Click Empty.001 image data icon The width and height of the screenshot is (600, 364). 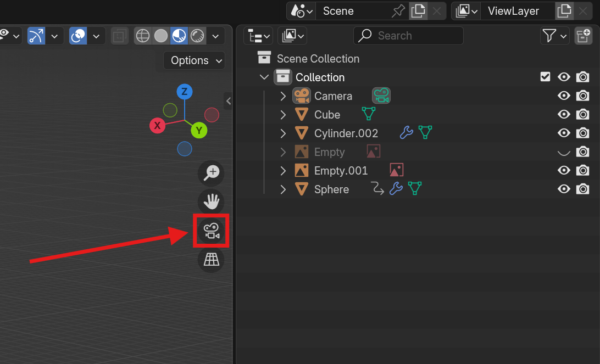pyautogui.click(x=397, y=170)
